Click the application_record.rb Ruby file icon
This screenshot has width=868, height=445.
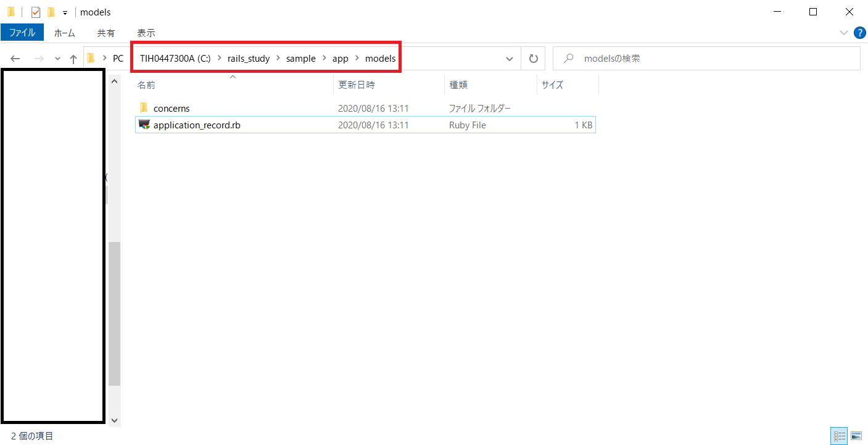tap(144, 125)
